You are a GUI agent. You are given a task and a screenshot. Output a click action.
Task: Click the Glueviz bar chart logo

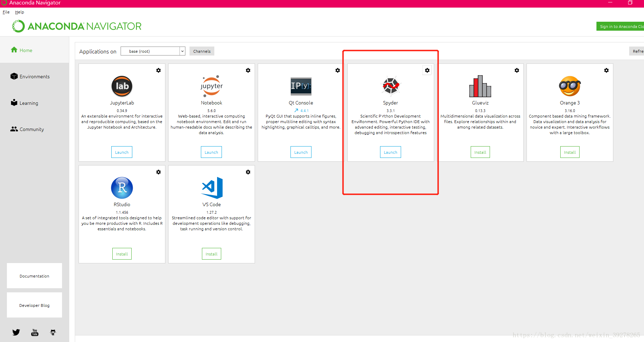(x=480, y=86)
